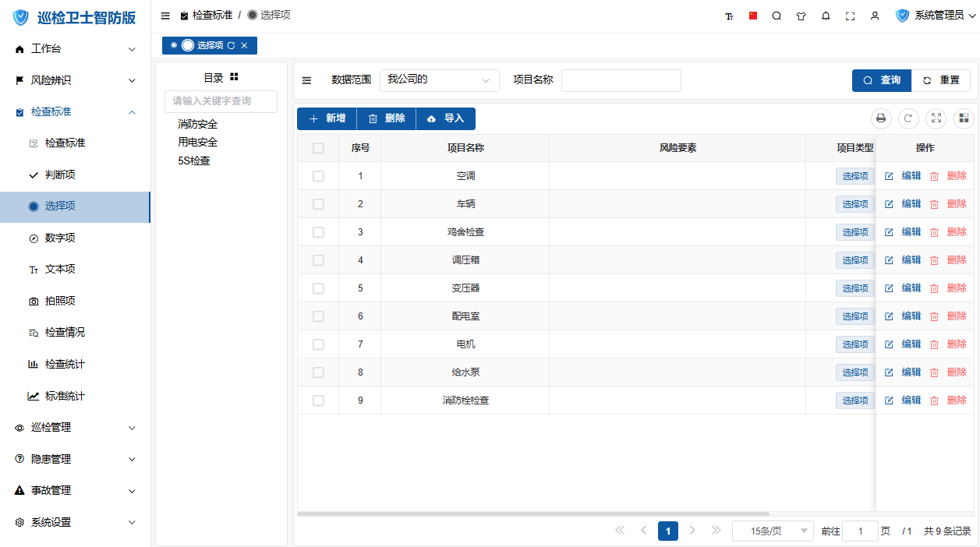Expand the 风险辨识 sidebar menu
This screenshot has width=980, height=547.
coord(75,80)
